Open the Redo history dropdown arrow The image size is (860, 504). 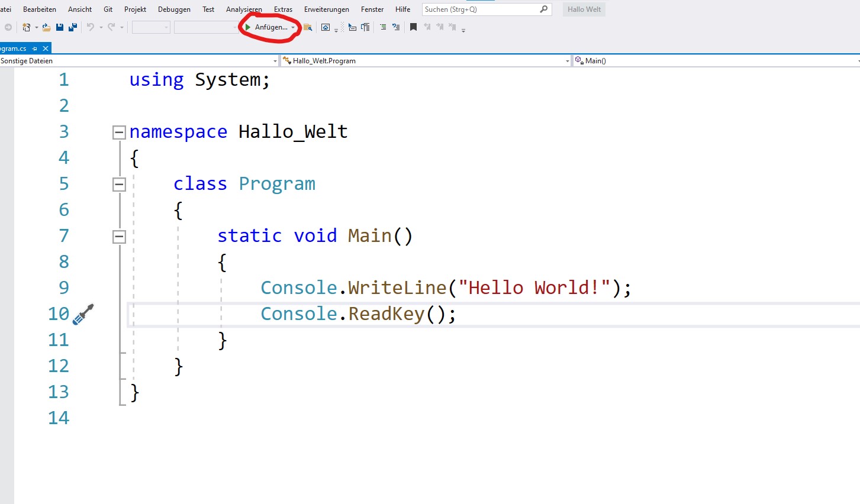coord(122,28)
